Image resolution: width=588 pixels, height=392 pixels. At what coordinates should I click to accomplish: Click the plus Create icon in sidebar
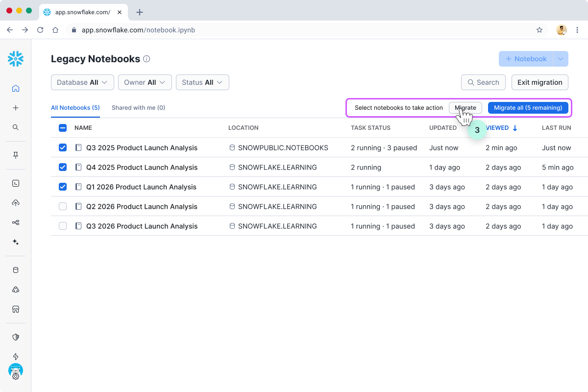tap(16, 108)
